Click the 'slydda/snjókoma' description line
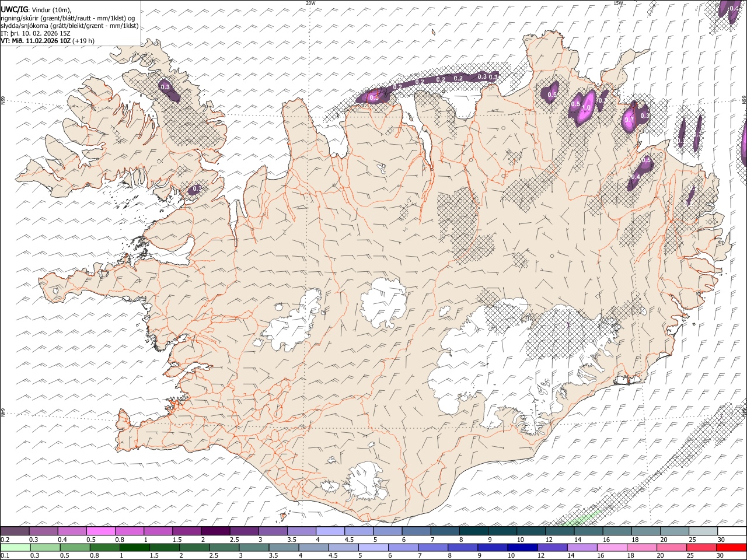747x560 pixels. click(69, 26)
